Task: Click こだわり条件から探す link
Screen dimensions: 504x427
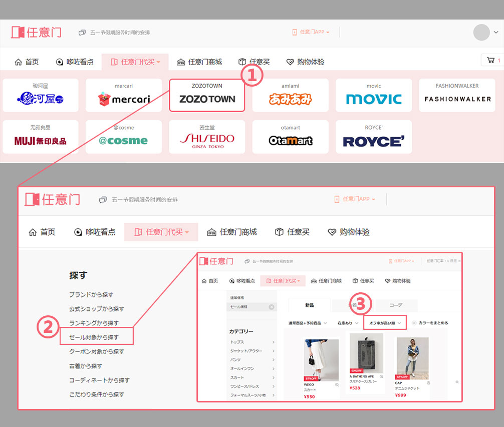Action: (x=97, y=394)
